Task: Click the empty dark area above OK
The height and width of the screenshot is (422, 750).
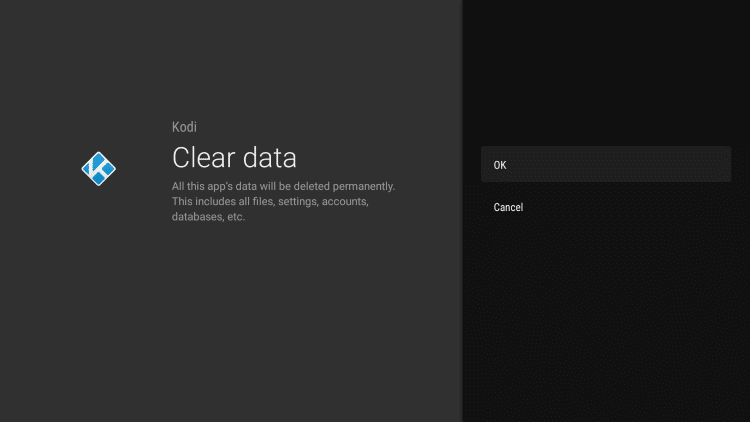Action: (606, 72)
